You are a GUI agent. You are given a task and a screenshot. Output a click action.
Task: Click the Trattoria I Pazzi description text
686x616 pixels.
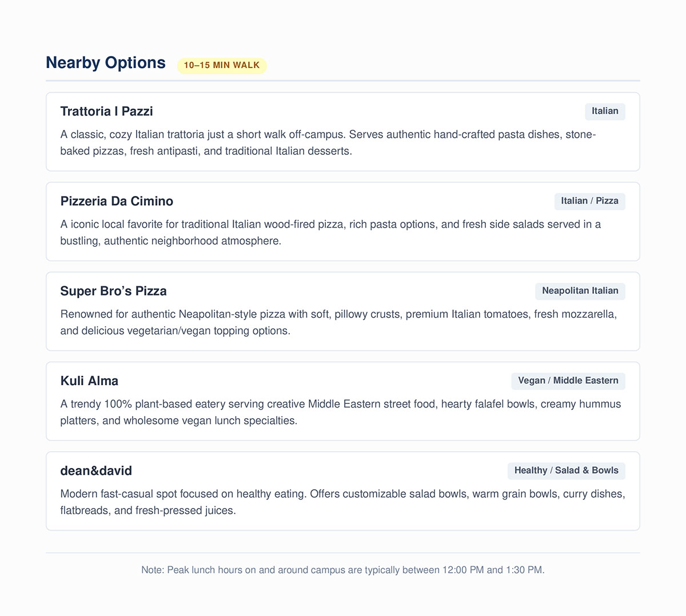pyautogui.click(x=328, y=143)
